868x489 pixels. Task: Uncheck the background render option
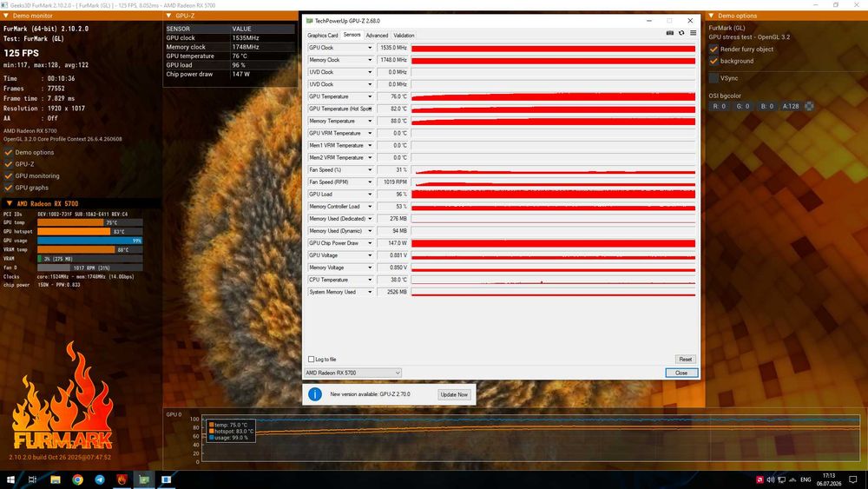[x=713, y=61]
